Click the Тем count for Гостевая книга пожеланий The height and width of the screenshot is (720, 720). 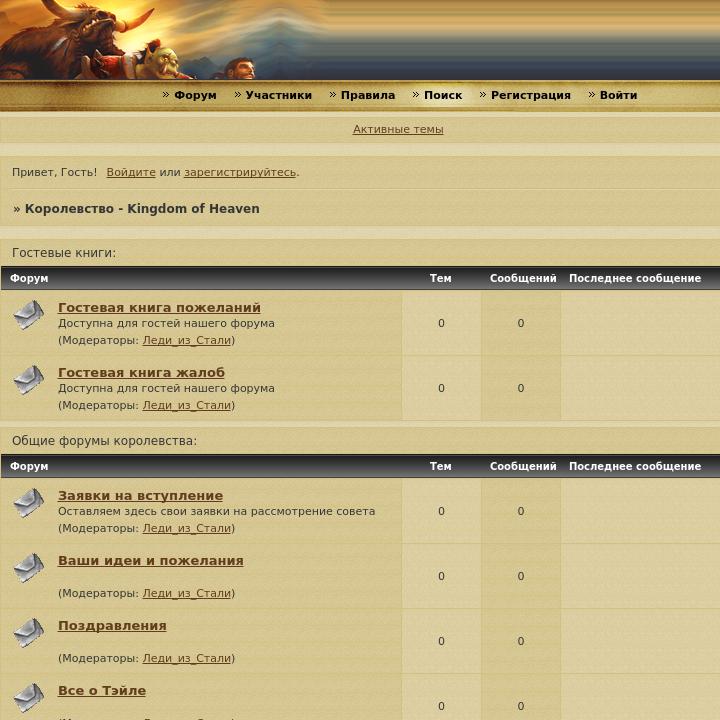[441, 323]
